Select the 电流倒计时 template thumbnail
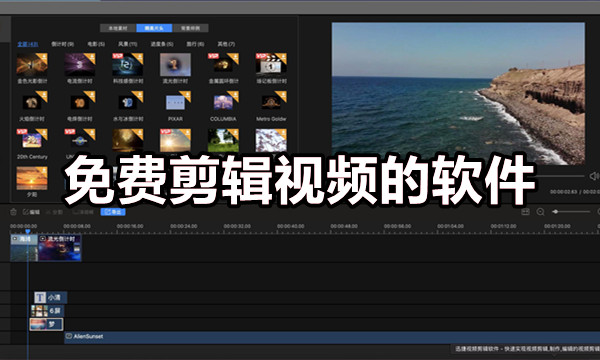 (80, 64)
